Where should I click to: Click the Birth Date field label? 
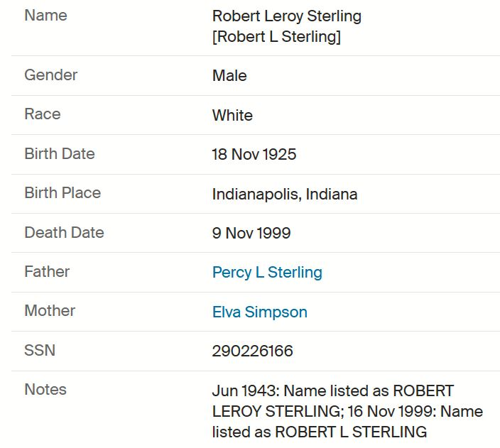pos(60,153)
